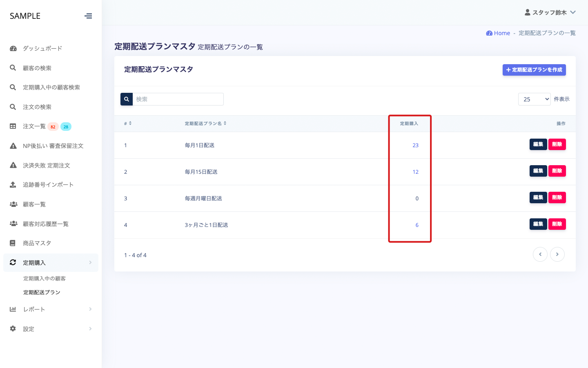Open 追跡番号インポート upload page

48,185
